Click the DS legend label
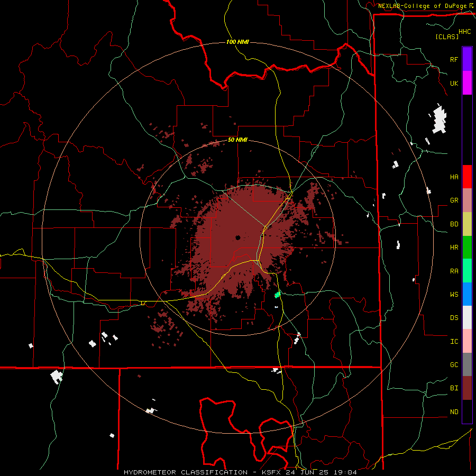The image size is (476, 476). point(454,317)
